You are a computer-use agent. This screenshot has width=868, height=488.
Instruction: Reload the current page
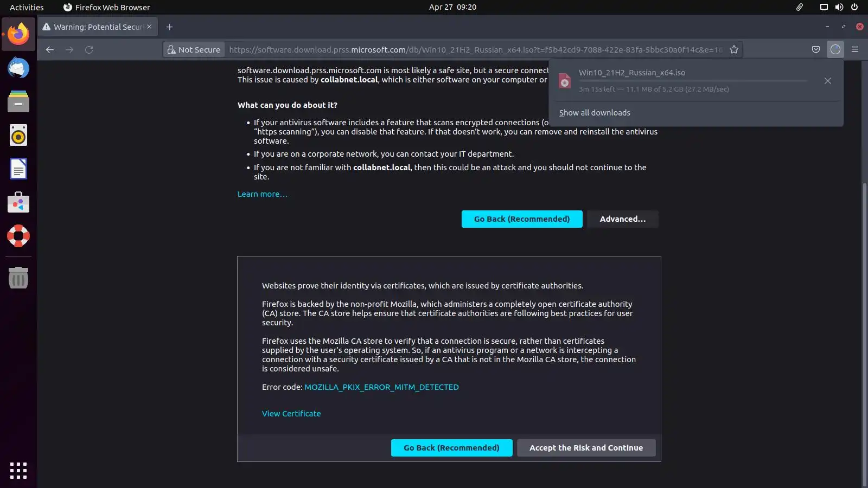[89, 49]
